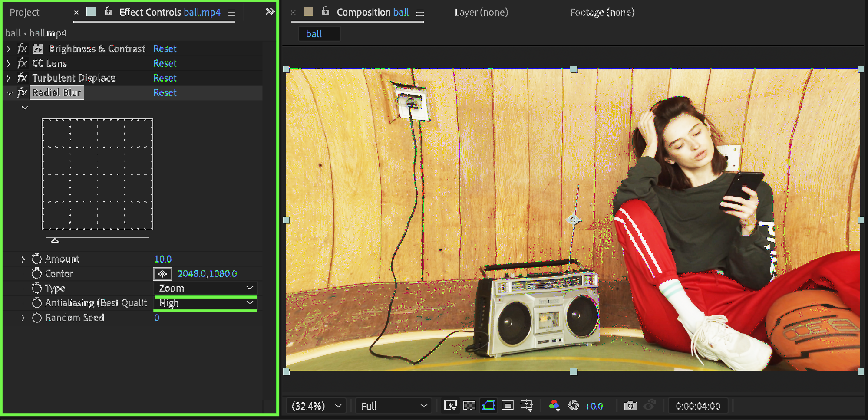This screenshot has height=420, width=868.
Task: Toggle the Turbulent Displace fx switch
Action: pos(22,78)
